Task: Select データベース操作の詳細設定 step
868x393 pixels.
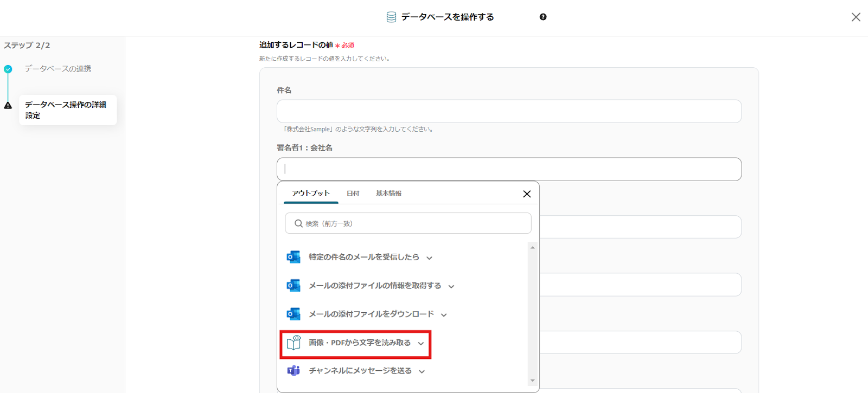Action: pyautogui.click(x=66, y=109)
